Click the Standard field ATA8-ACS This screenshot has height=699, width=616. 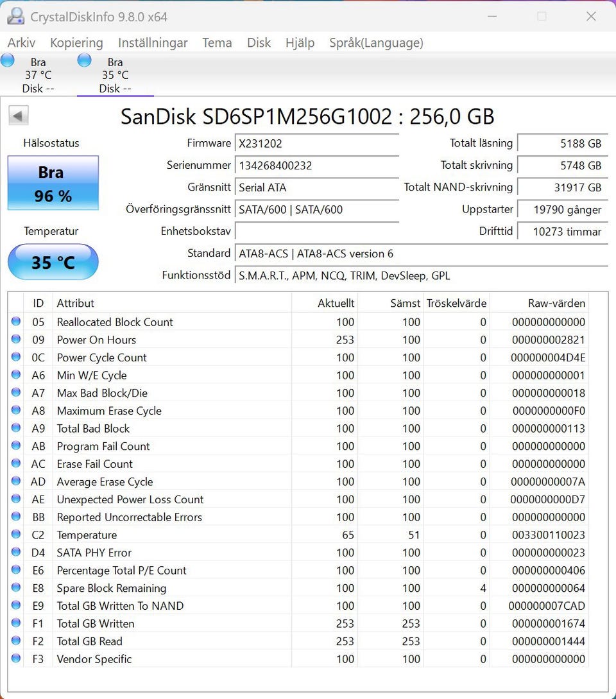pyautogui.click(x=421, y=254)
